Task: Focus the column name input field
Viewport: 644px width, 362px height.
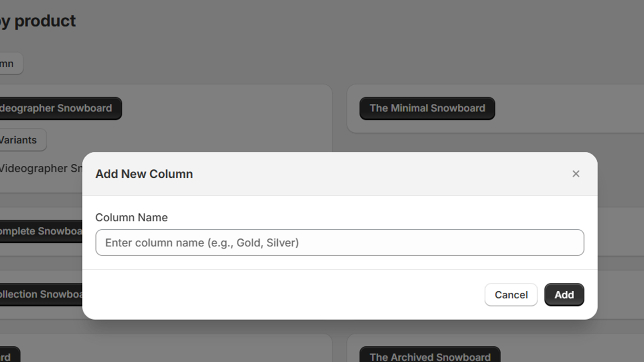Action: pos(340,243)
